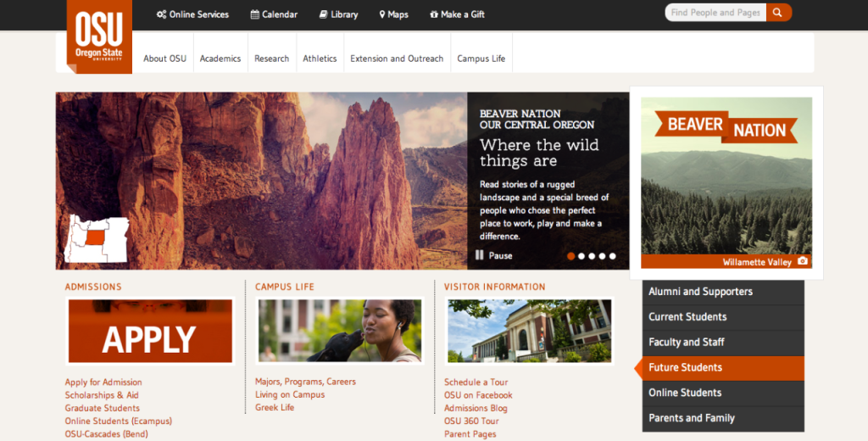Select the Online Students tab
The width and height of the screenshot is (868, 441).
point(723,394)
